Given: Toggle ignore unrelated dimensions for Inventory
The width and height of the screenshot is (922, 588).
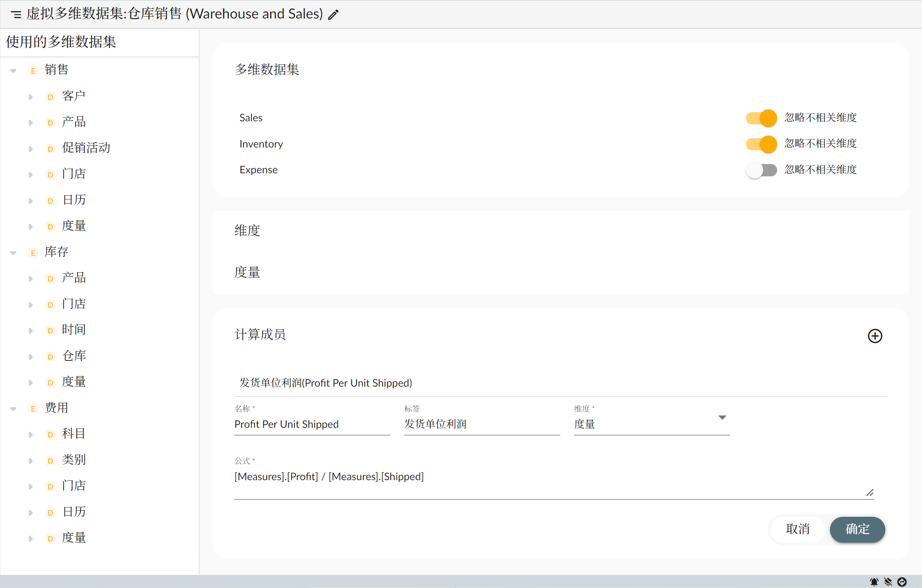Looking at the screenshot, I should click(x=761, y=144).
